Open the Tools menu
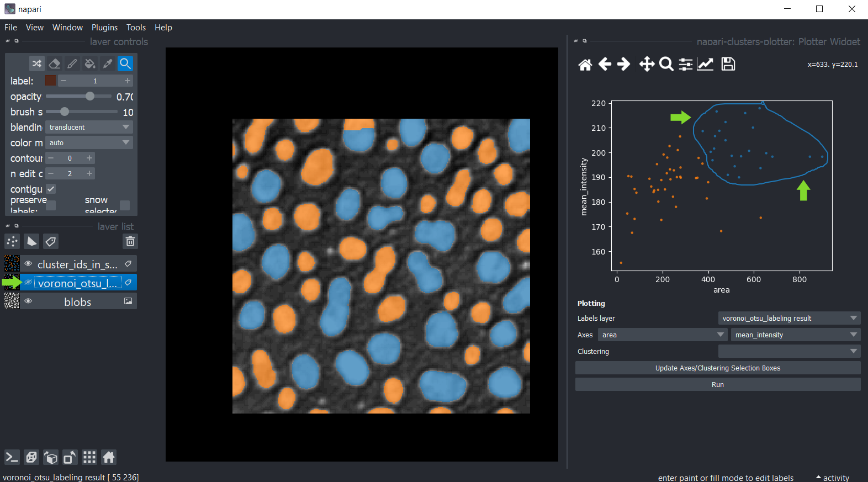The image size is (868, 482). click(x=136, y=28)
